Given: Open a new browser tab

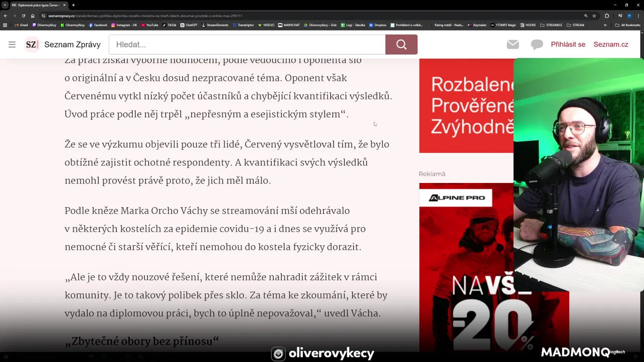Looking at the screenshot, I should [73, 5].
